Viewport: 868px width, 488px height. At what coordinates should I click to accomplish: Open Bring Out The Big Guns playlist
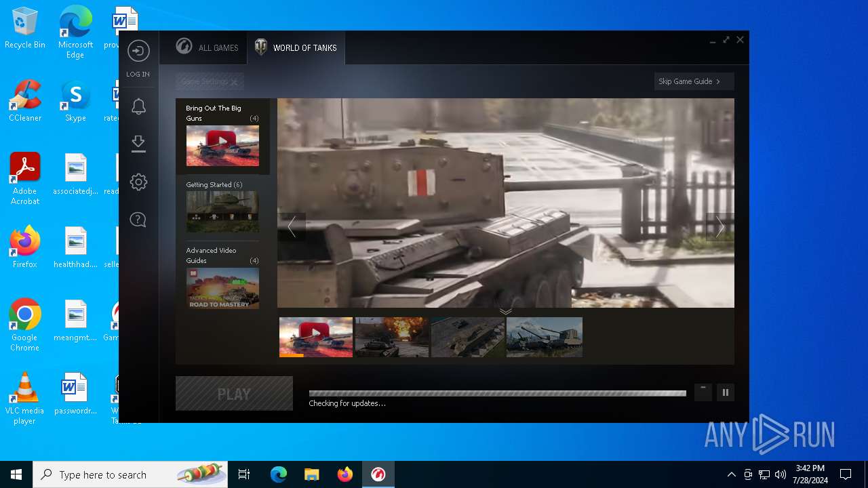[x=222, y=136]
